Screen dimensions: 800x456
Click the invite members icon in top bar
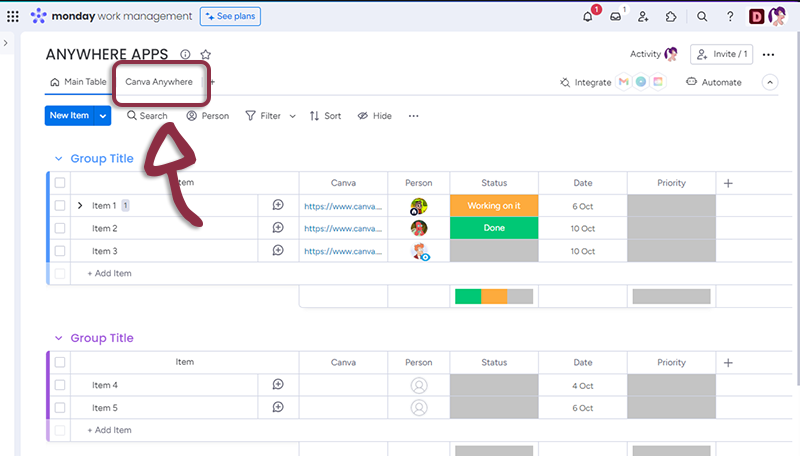pos(643,16)
